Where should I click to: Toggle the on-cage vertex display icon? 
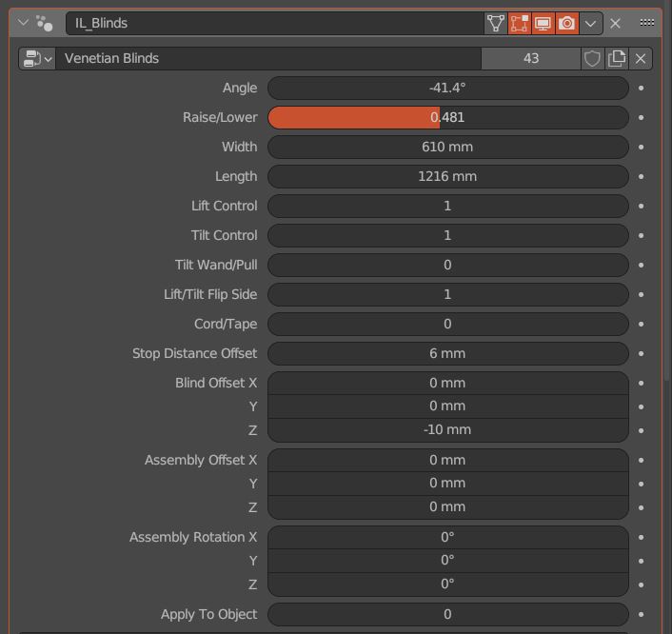496,23
